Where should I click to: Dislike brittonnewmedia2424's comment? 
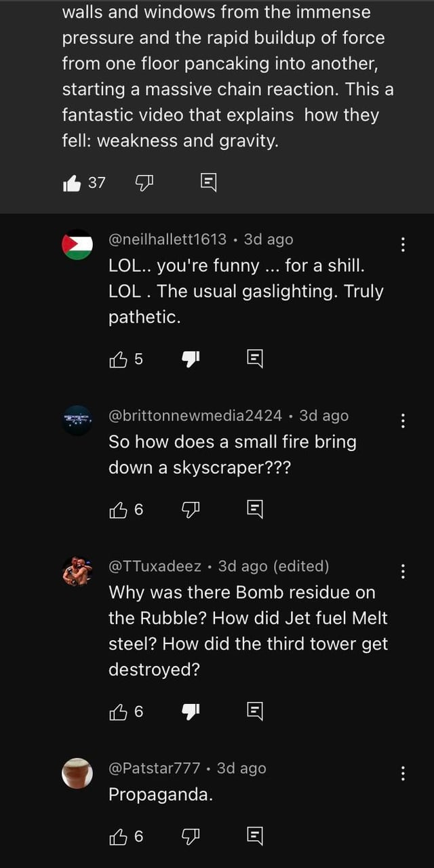point(190,509)
